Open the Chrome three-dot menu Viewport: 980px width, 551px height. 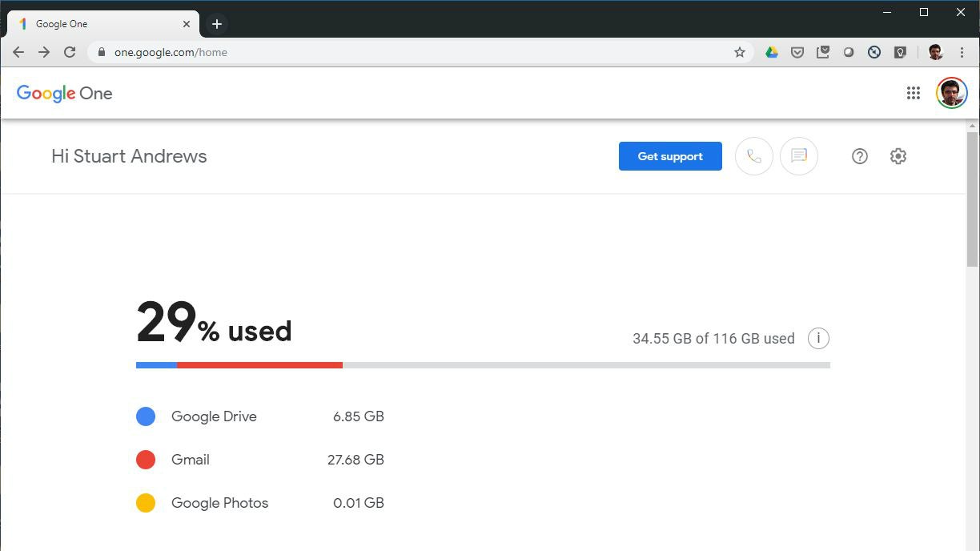click(x=962, y=52)
